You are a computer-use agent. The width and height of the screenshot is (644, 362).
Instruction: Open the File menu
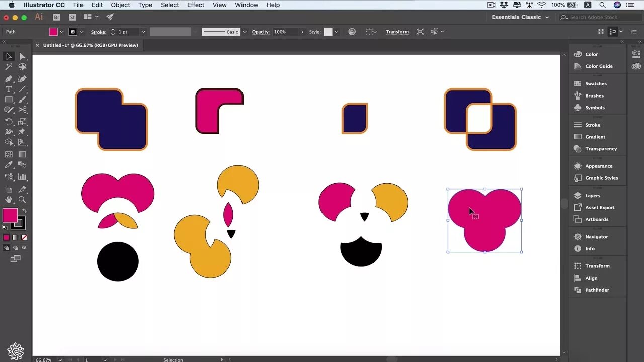pyautogui.click(x=78, y=5)
